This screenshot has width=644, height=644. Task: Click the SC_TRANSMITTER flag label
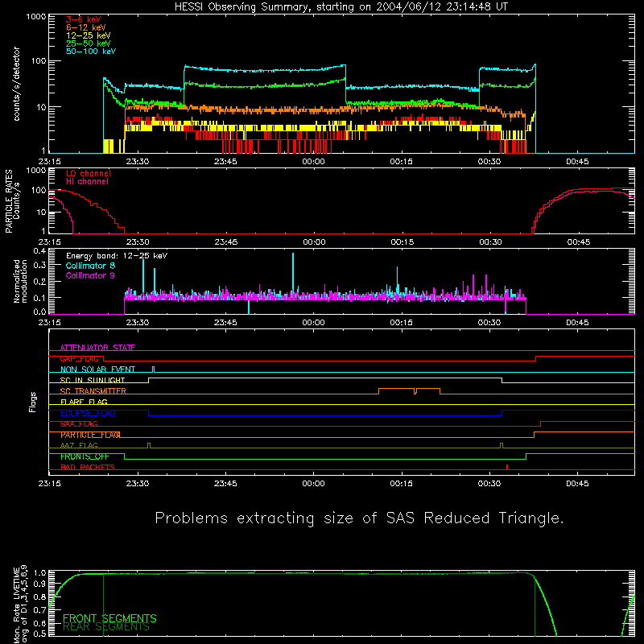point(93,391)
